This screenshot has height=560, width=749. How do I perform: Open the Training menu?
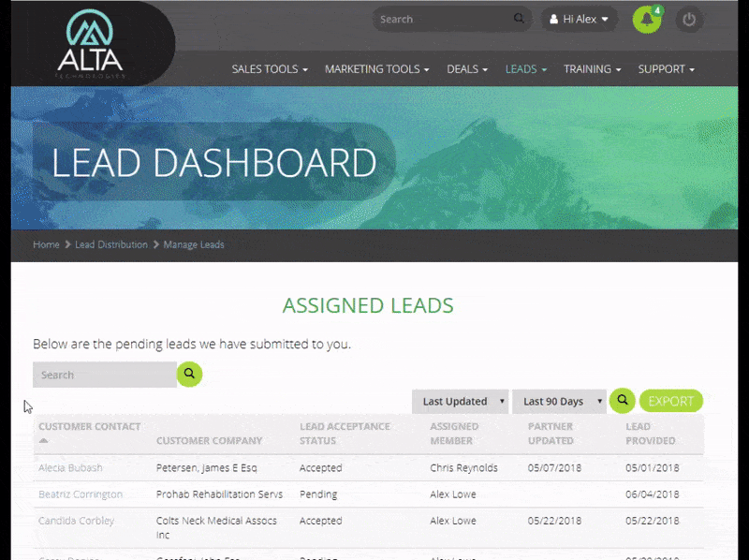tap(592, 69)
